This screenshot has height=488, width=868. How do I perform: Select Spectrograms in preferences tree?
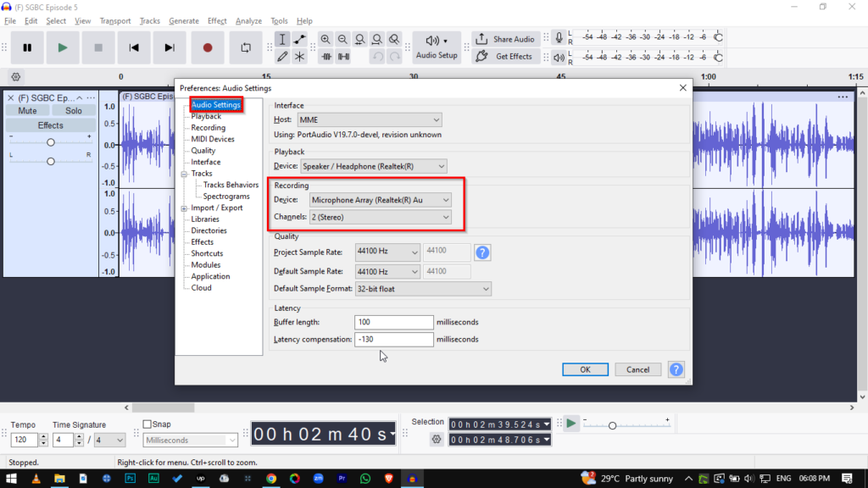tap(226, 197)
